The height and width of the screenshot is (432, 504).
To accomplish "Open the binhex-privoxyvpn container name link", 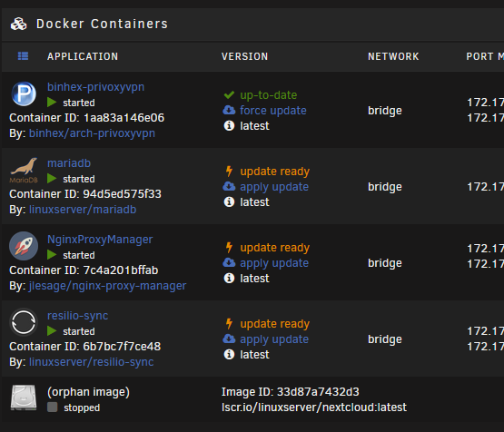I will pos(95,87).
